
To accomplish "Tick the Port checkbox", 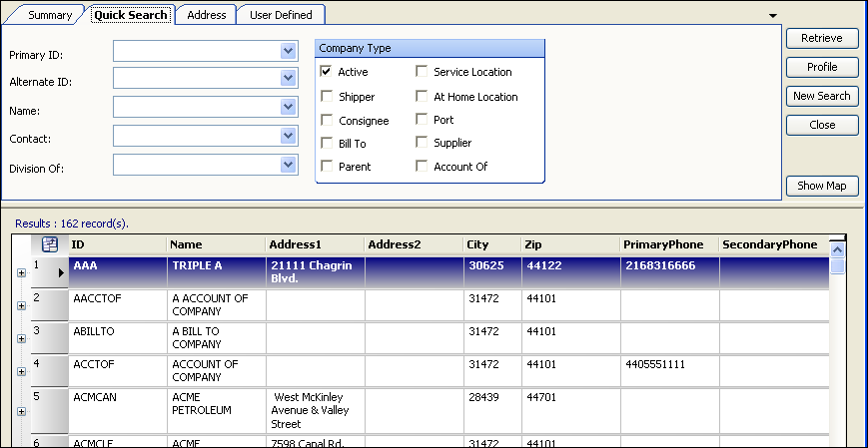I will point(422,120).
